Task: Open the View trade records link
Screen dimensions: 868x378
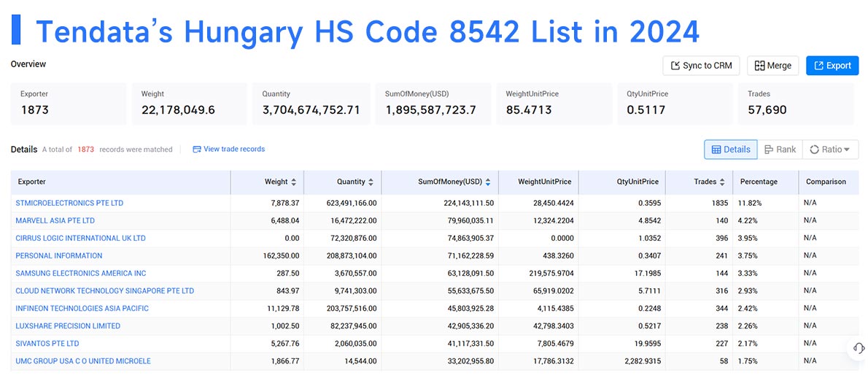Action: 228,149
